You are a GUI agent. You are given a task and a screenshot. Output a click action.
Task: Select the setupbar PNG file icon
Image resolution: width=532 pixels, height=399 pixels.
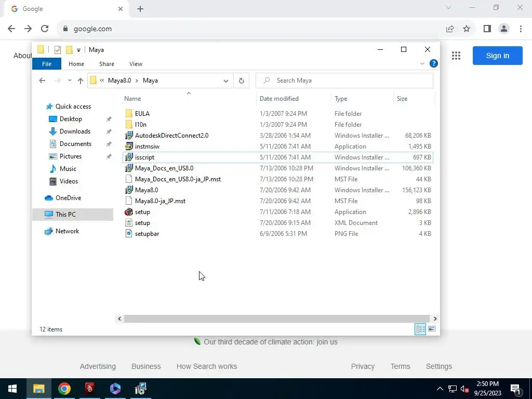tap(129, 233)
